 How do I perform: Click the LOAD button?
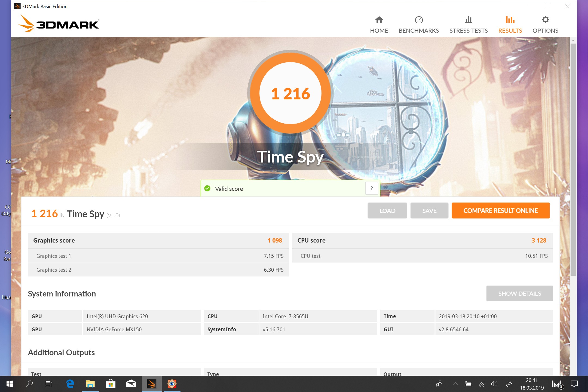tap(387, 210)
